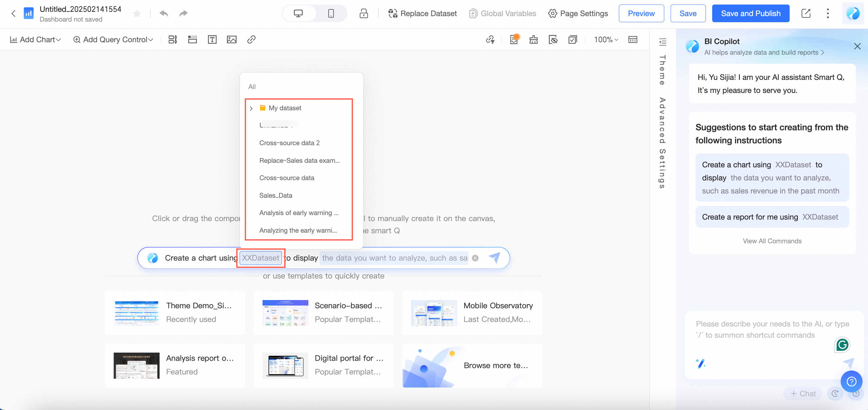Switch to desktop layout view
Viewport: 868px width, 410px height.
(298, 13)
